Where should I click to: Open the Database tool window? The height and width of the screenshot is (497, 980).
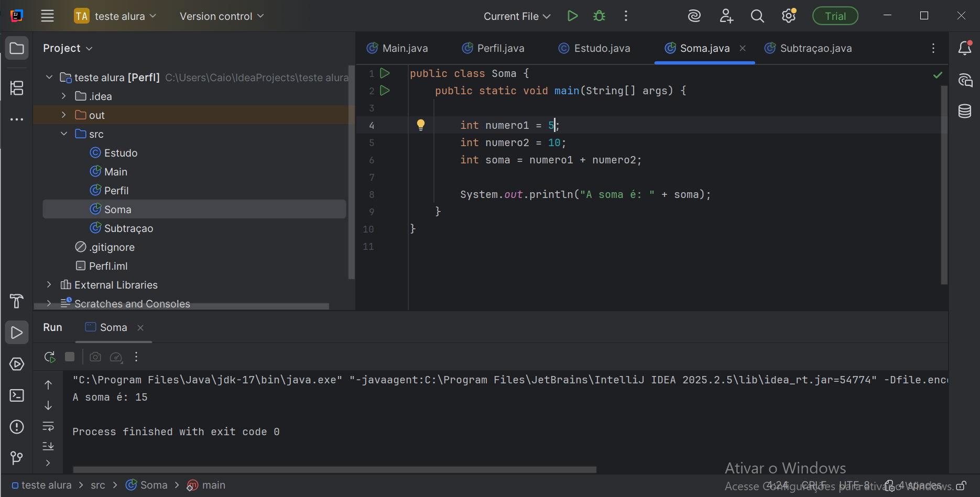[965, 111]
